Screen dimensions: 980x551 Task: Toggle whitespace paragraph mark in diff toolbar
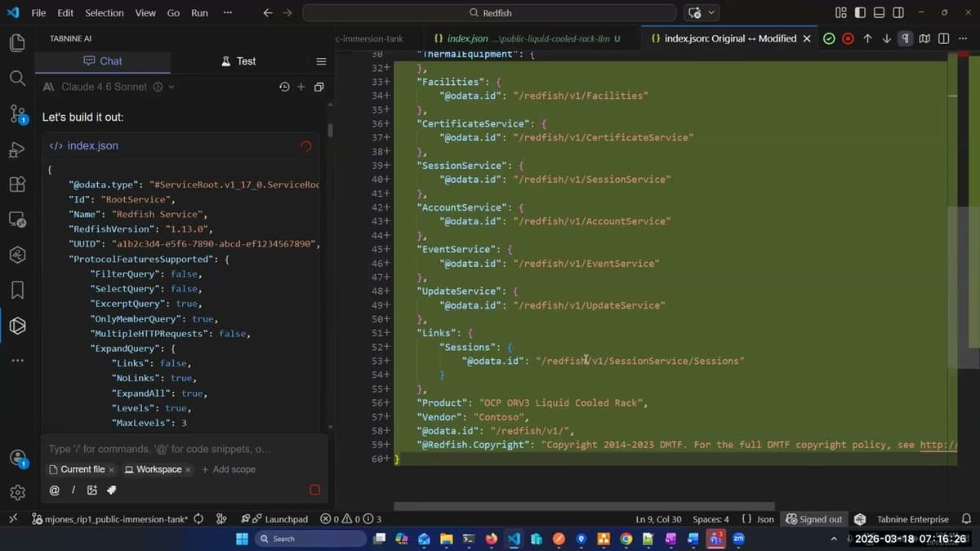pyautogui.click(x=905, y=38)
